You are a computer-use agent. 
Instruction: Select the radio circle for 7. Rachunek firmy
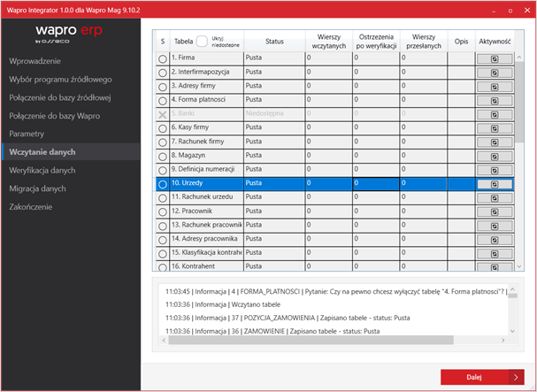point(162,142)
